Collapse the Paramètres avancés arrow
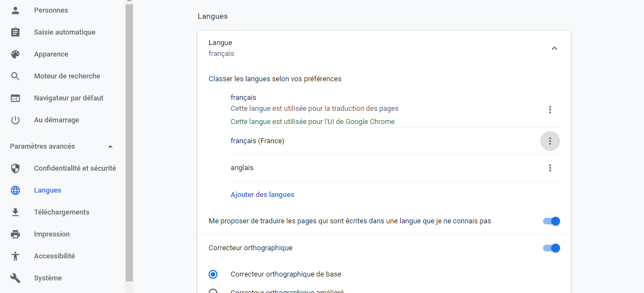 [x=110, y=146]
